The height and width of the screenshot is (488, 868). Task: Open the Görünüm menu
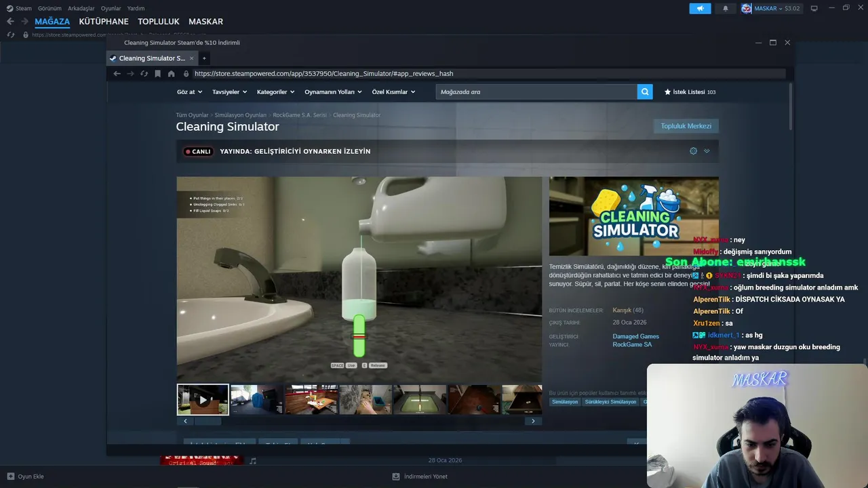50,8
